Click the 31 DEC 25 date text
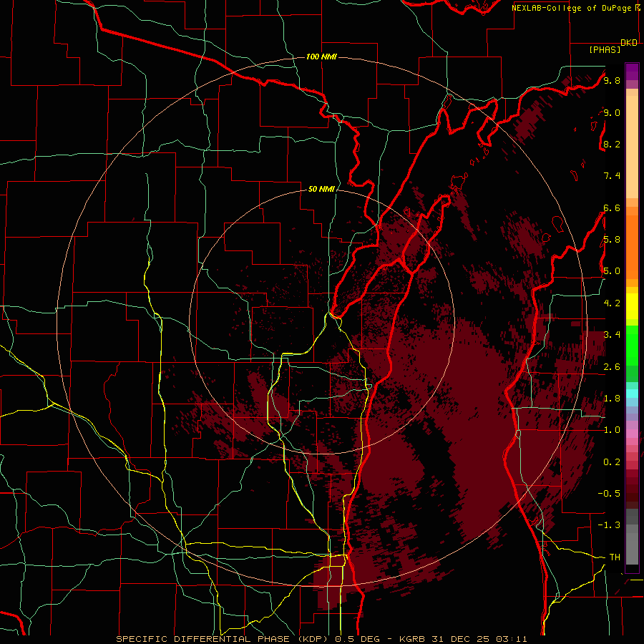This screenshot has height=644, width=644. 460,639
